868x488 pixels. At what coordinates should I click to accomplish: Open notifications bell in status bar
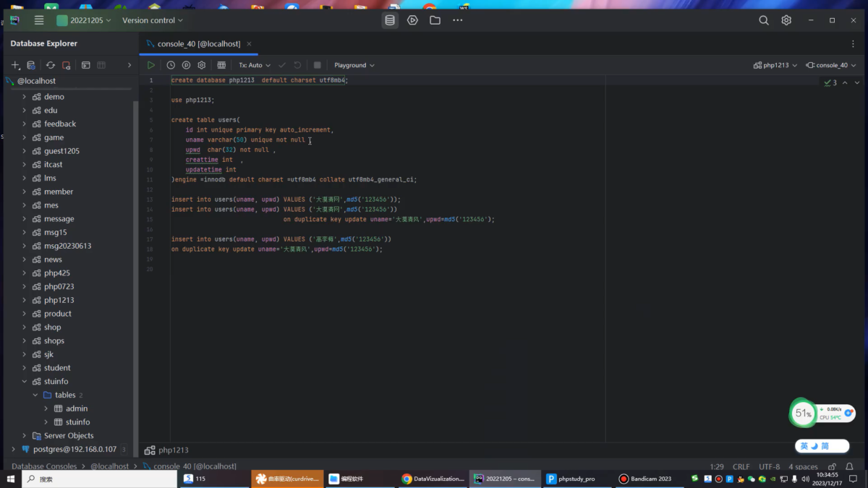coord(850,467)
